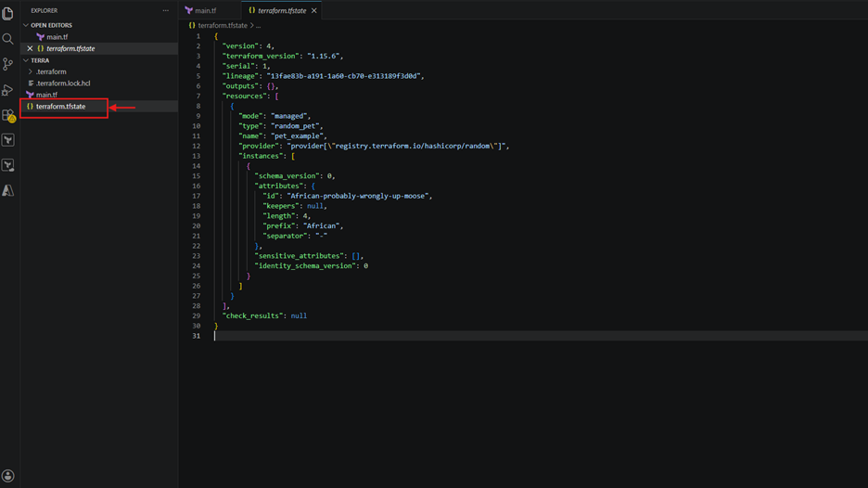The height and width of the screenshot is (488, 868).
Task: Click the "random_pet" type value
Action: pos(295,126)
